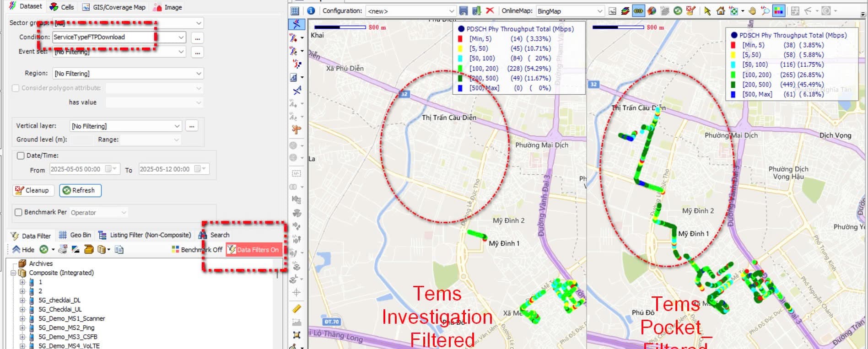Click the windmill icon in the vertical toolbar
The width and height of the screenshot is (868, 349).
(x=297, y=213)
